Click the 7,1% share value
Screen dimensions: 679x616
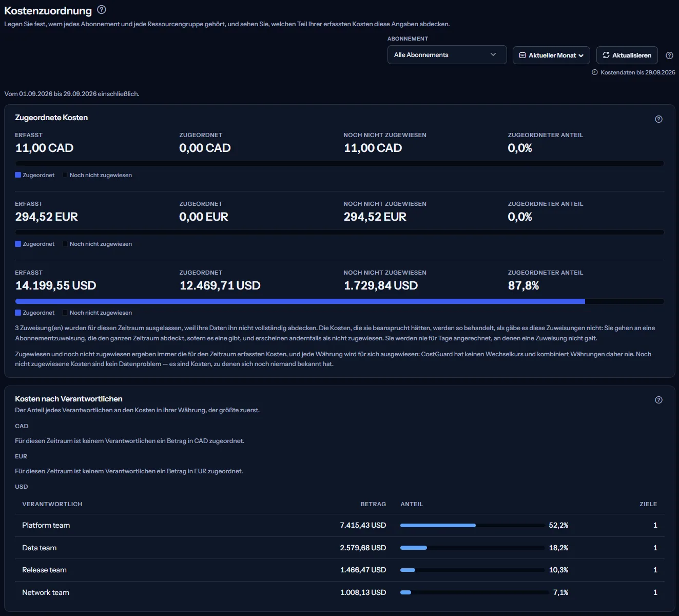[560, 592]
